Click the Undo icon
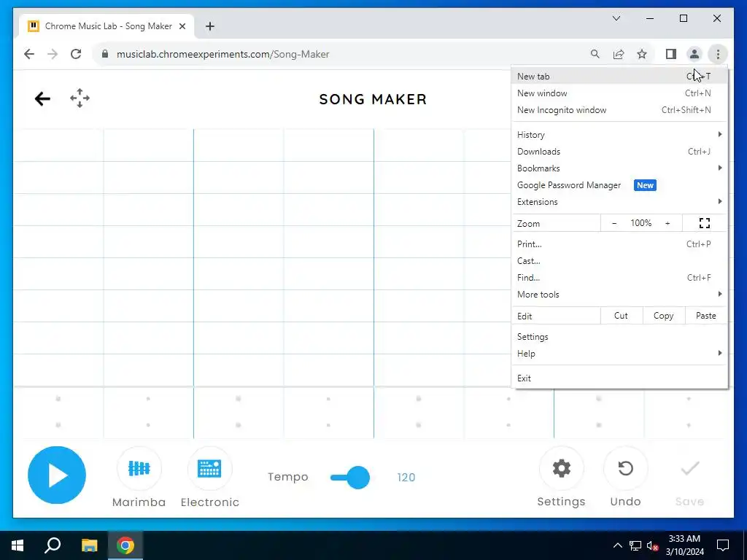 click(x=625, y=469)
